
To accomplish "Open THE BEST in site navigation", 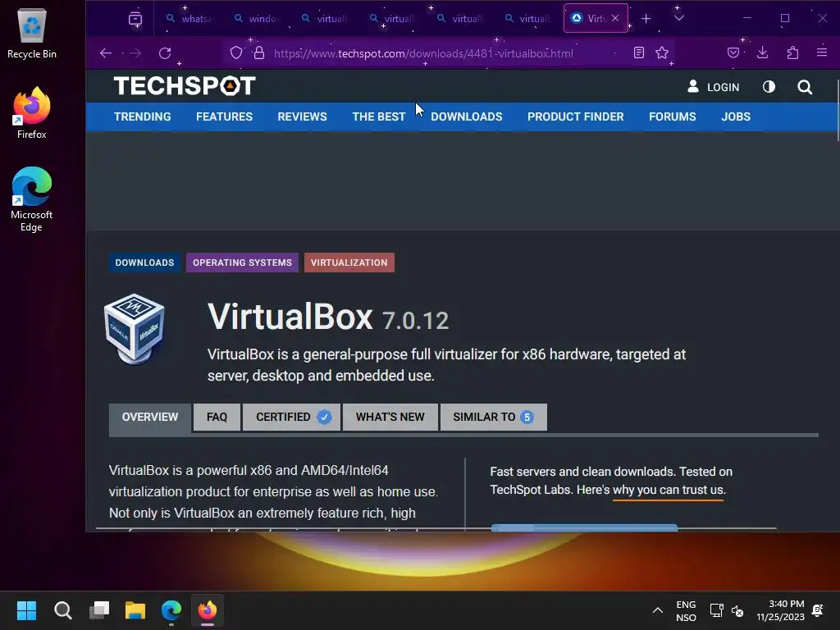I will point(379,116).
